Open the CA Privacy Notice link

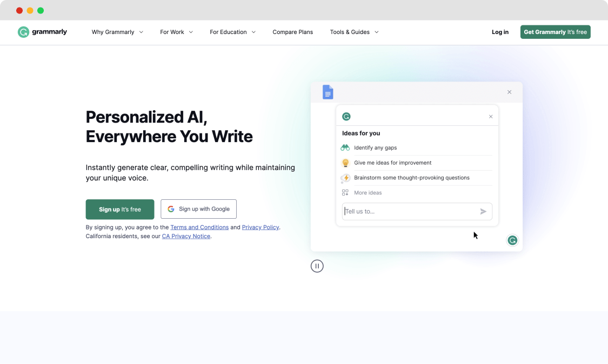click(186, 236)
